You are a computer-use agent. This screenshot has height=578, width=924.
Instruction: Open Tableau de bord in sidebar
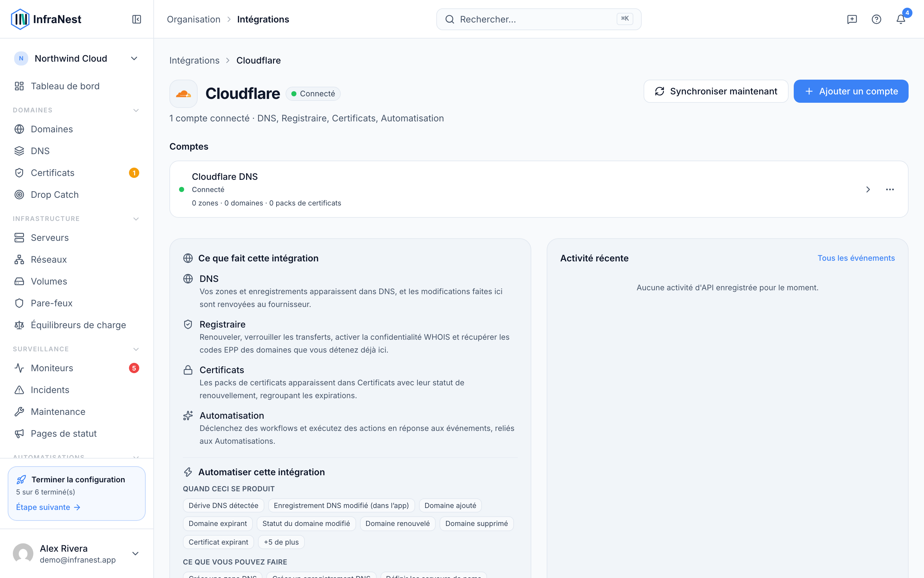coord(76,86)
